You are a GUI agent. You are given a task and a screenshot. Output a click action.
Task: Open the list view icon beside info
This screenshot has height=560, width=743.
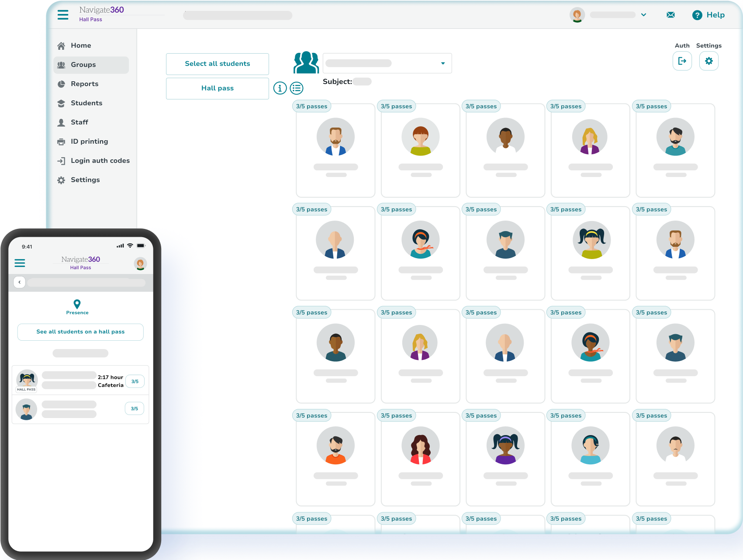pos(297,88)
